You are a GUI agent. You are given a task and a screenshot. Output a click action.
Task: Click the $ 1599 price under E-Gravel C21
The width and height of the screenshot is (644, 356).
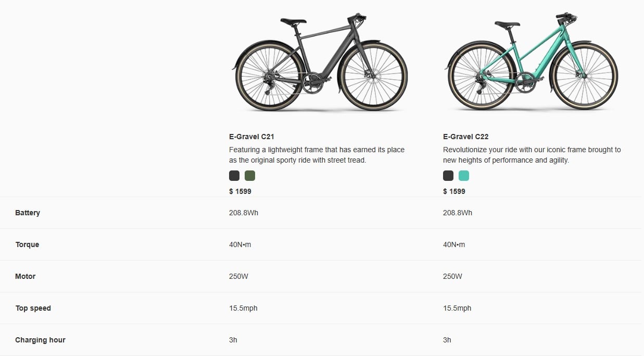[x=240, y=191]
